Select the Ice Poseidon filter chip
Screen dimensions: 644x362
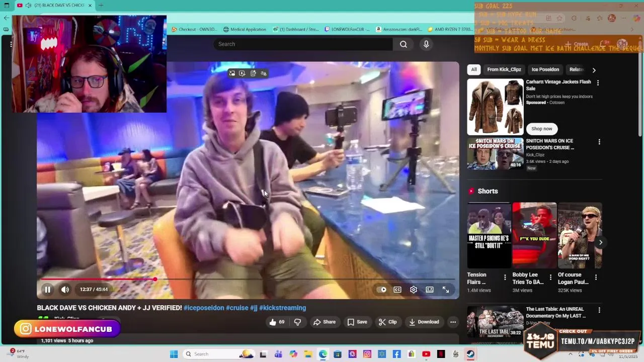(545, 69)
